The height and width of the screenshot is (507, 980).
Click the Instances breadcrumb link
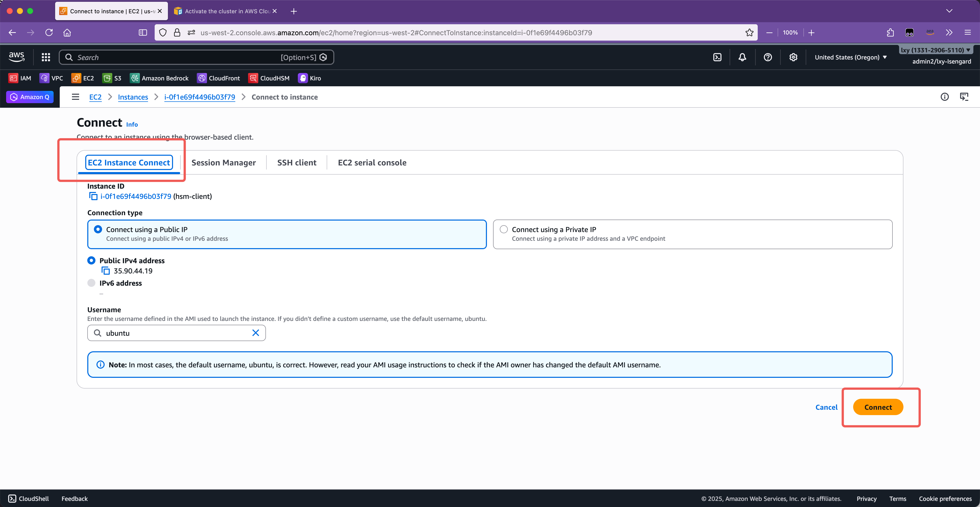click(x=133, y=97)
